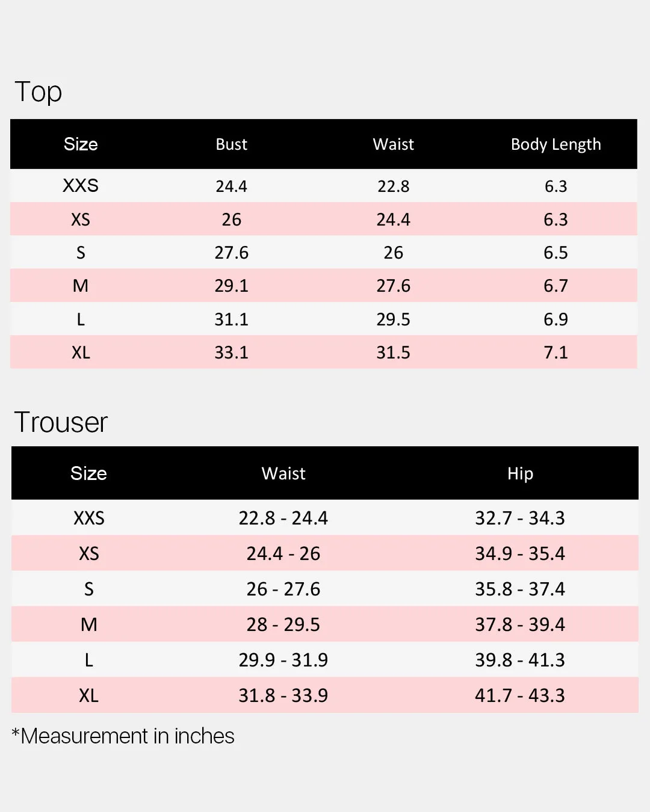Select trouser waist range 22.8 - 24.4

pyautogui.click(x=283, y=518)
